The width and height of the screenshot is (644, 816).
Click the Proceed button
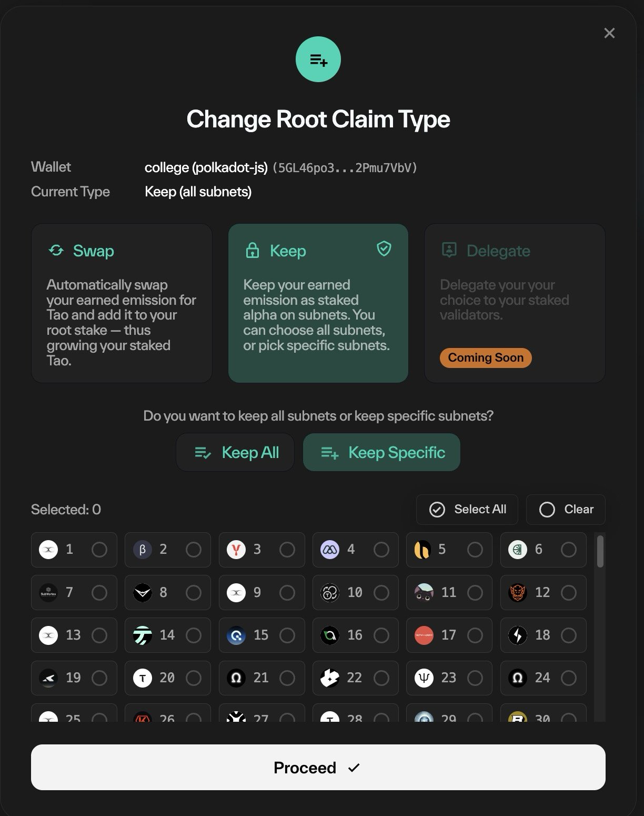(x=318, y=767)
